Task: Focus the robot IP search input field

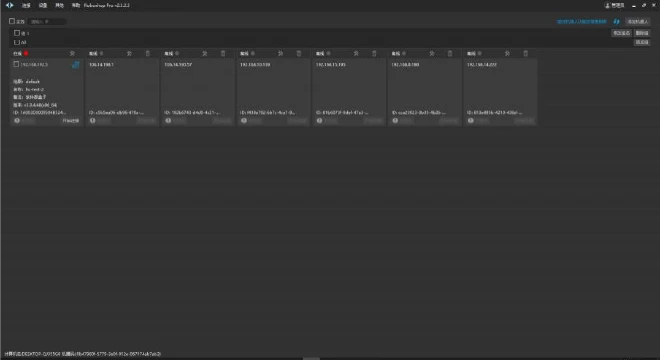Action: [x=47, y=22]
